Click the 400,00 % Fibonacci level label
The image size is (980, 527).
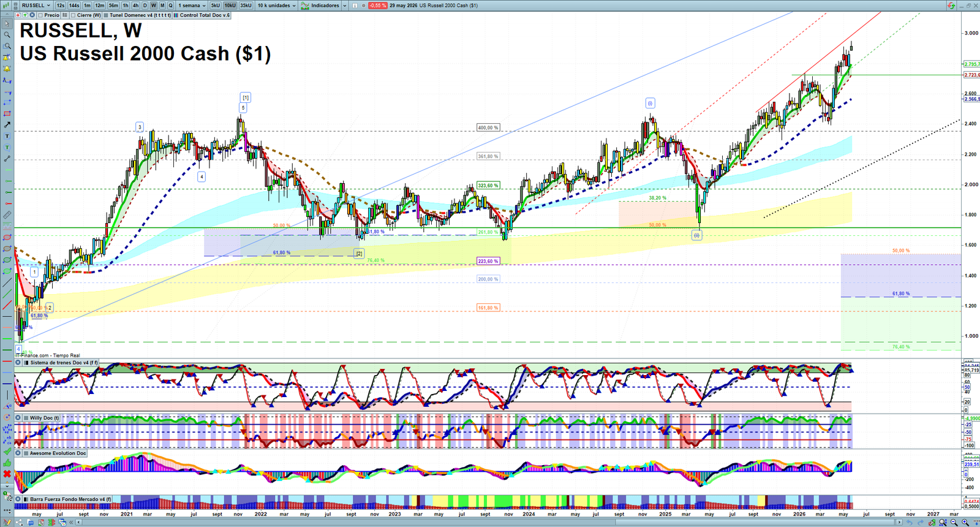tap(488, 127)
